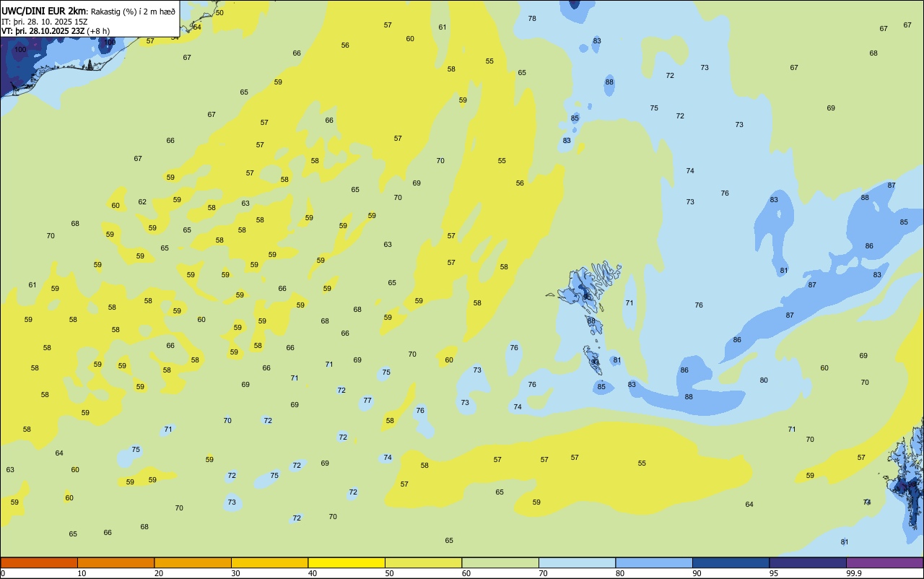Click the bright yellow 40–50 legend swatch

point(346,562)
